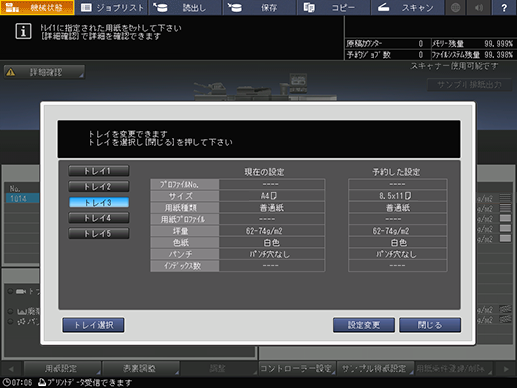Open the 用紙条件登録/削除 menu
517x388 pixels.
tap(454, 368)
